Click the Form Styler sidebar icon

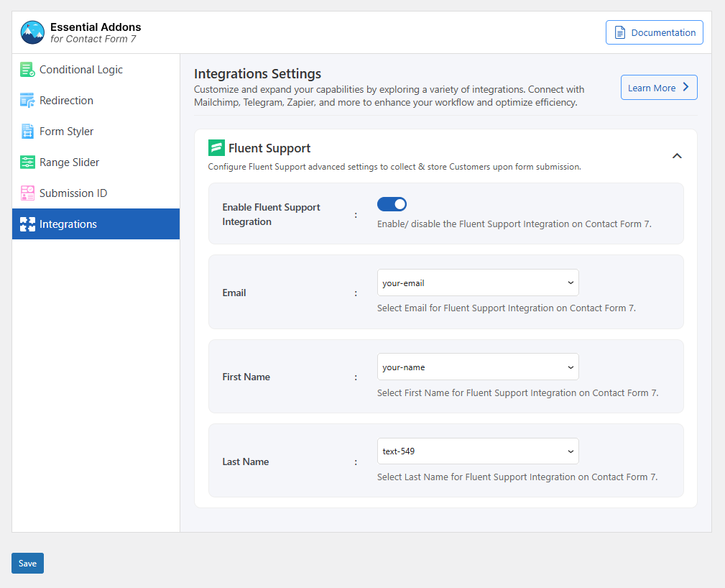tap(27, 132)
